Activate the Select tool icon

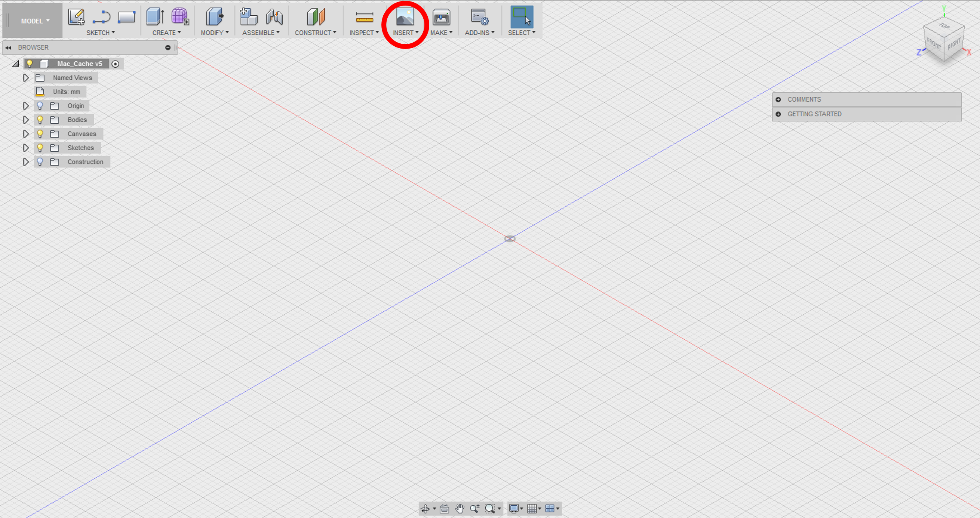pyautogui.click(x=522, y=17)
